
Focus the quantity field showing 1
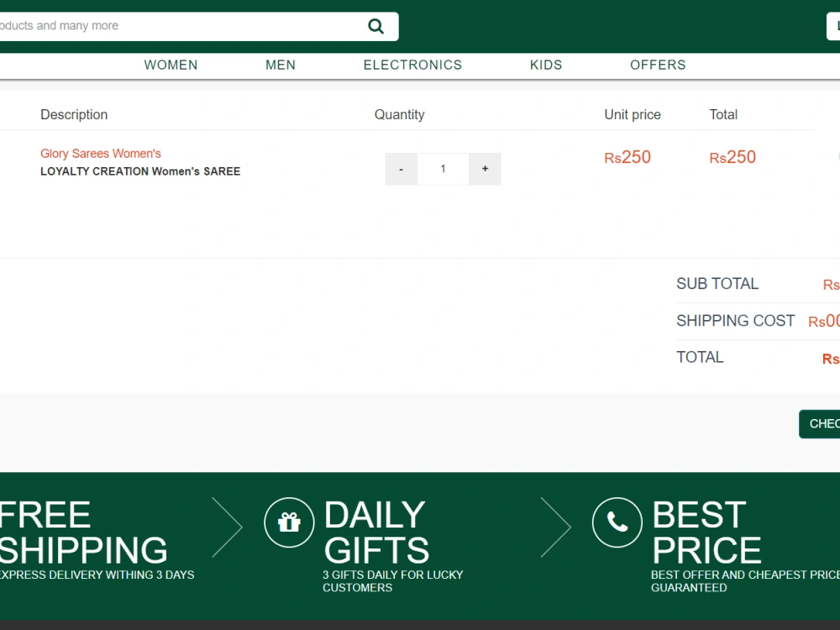tap(443, 169)
